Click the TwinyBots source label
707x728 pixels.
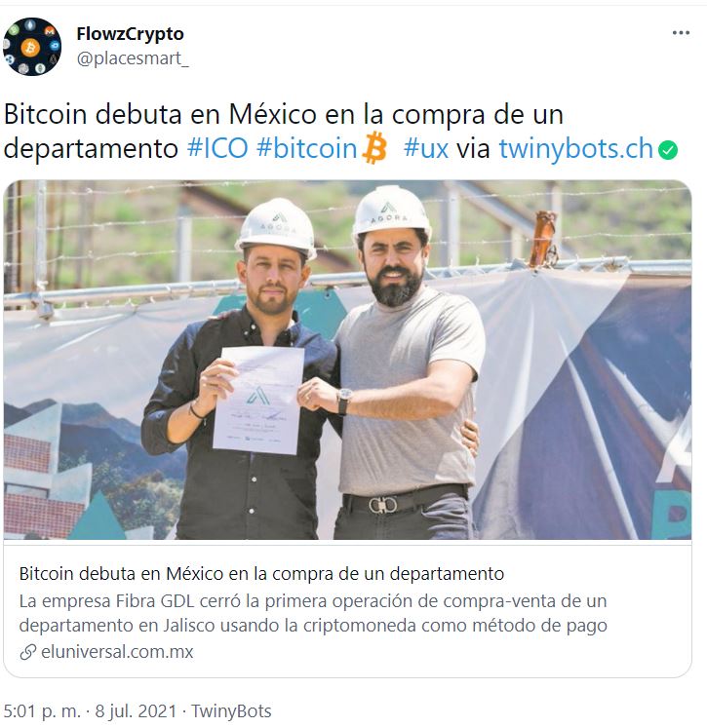click(231, 711)
